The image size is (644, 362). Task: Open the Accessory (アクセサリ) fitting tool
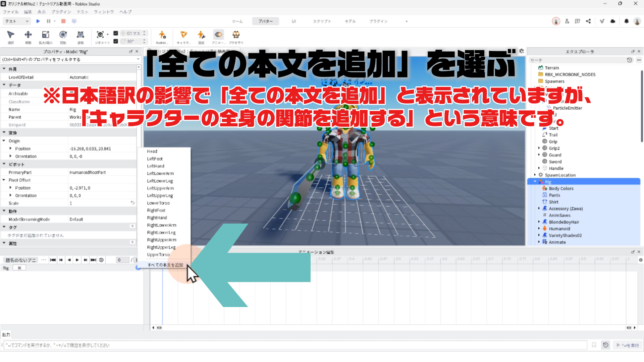(236, 35)
